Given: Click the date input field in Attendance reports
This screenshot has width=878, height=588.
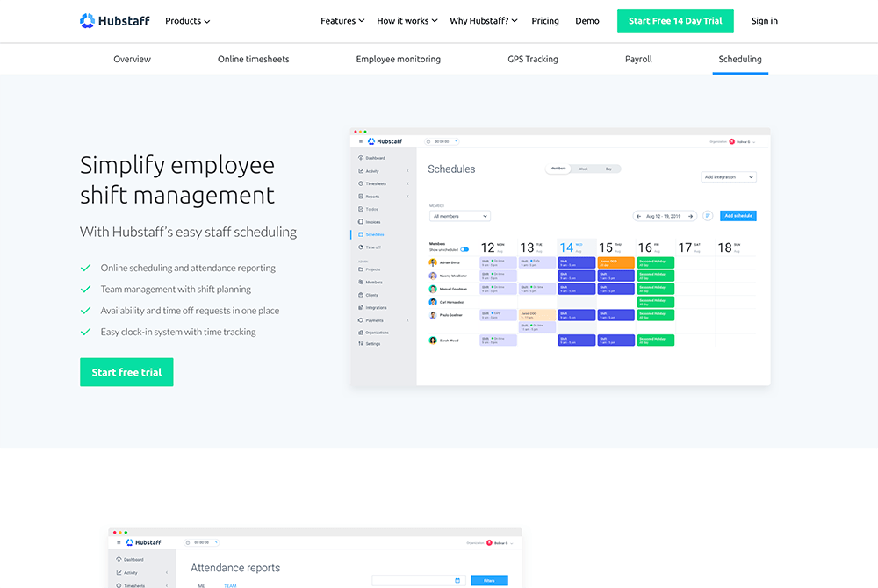Looking at the screenshot, I should (418, 581).
